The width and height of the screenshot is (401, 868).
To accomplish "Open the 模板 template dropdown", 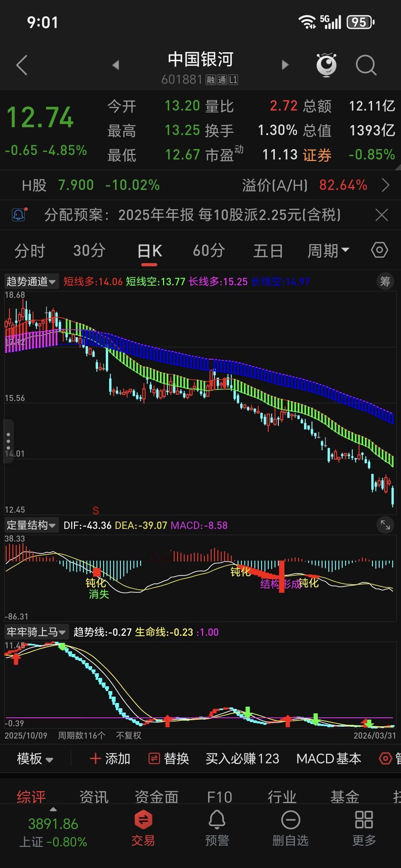I will point(35,759).
